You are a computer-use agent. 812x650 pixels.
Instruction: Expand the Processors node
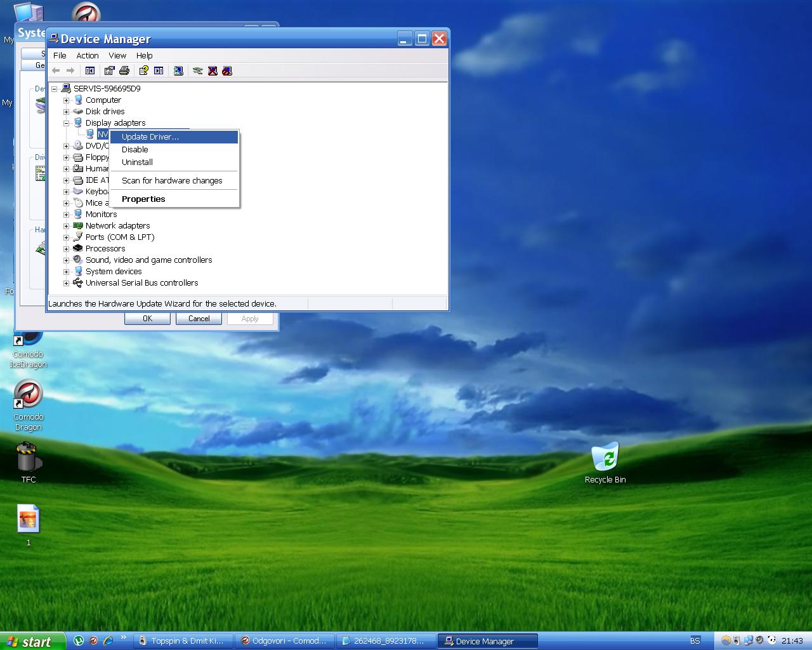[x=66, y=249]
